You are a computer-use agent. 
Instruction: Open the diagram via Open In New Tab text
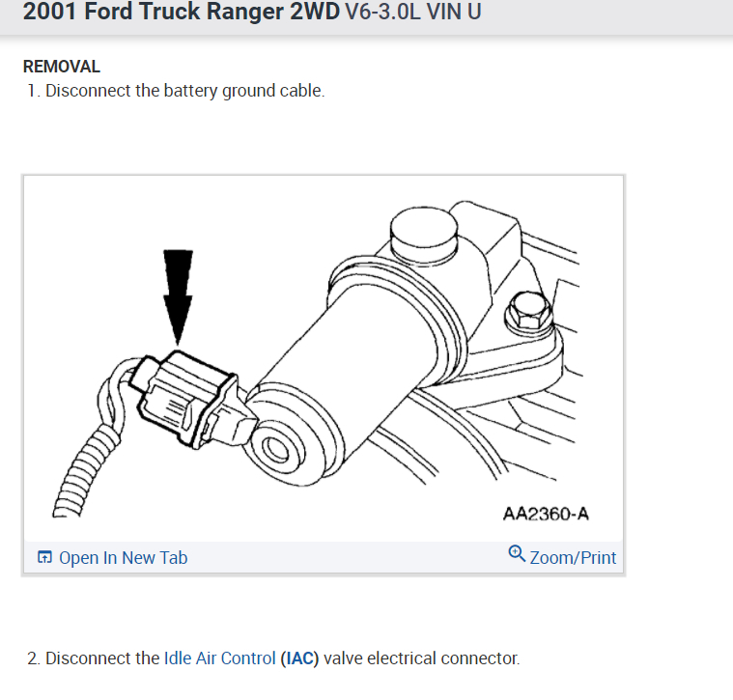point(123,557)
